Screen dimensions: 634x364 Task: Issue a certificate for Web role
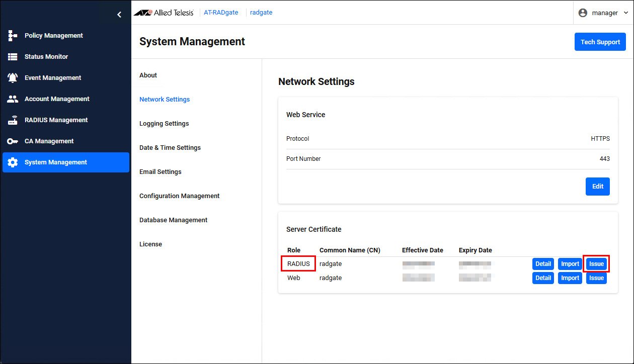(596, 278)
